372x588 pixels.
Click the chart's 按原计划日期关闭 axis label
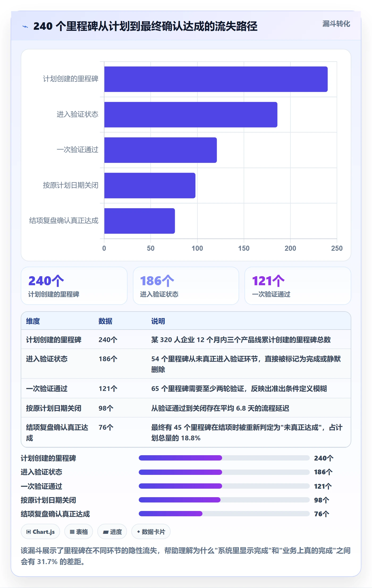pos(71,185)
